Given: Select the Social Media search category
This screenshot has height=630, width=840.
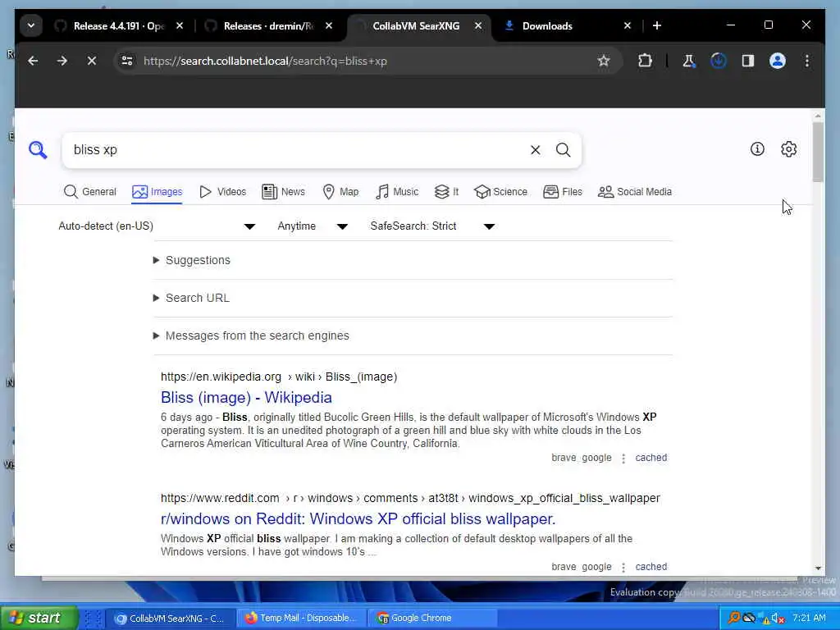Looking at the screenshot, I should [x=635, y=192].
